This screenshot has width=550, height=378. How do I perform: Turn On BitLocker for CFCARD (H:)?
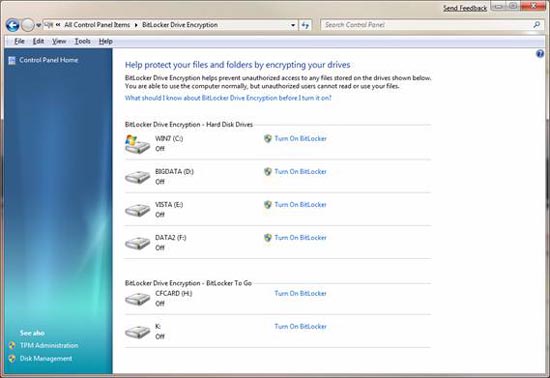(x=301, y=293)
